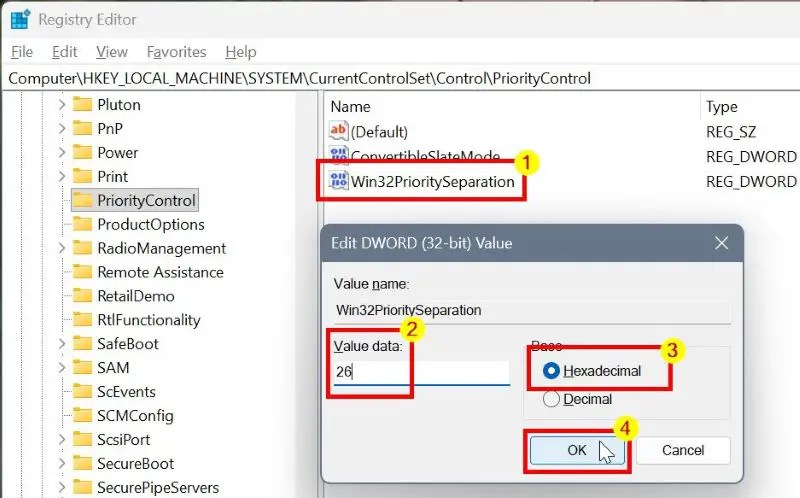Click the PnP folder icon
The width and height of the screenshot is (800, 498).
[x=82, y=128]
